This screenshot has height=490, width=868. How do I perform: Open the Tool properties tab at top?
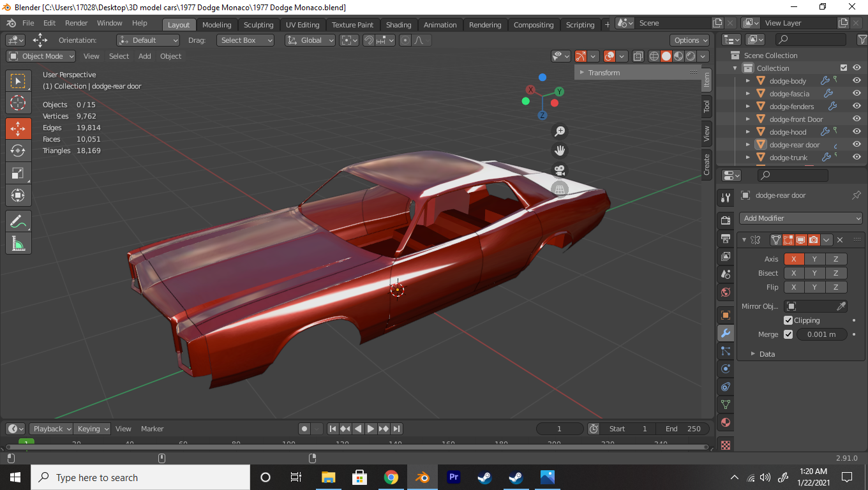click(726, 198)
